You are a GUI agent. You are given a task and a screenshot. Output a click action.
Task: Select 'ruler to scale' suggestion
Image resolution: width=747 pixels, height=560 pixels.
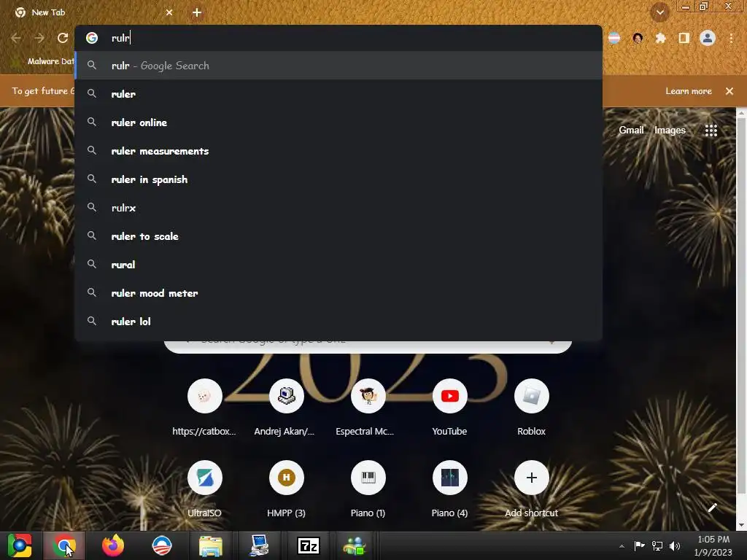[338, 236]
